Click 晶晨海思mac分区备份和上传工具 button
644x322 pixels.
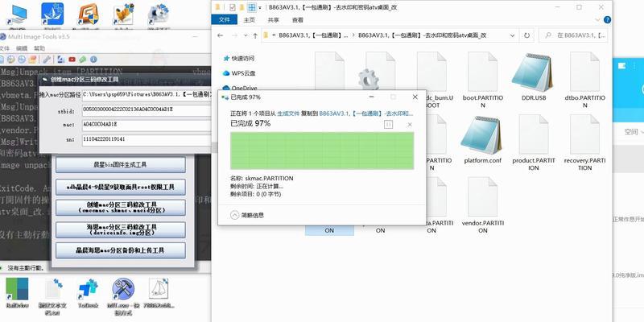[x=120, y=250]
